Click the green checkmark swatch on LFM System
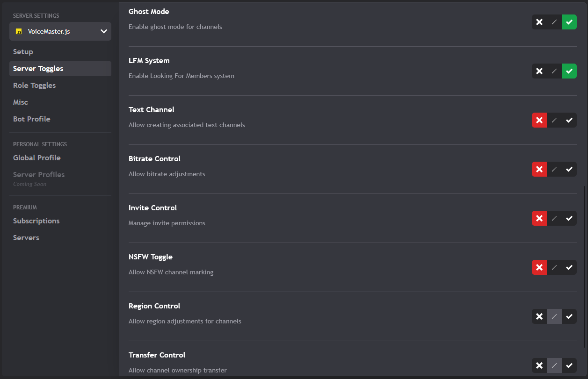Image resolution: width=588 pixels, height=379 pixels. [569, 71]
